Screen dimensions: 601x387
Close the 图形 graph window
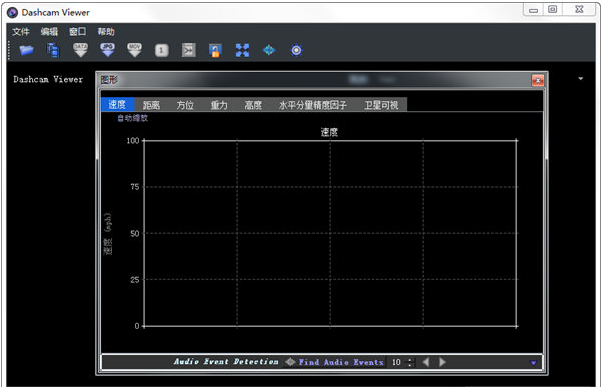coord(538,80)
